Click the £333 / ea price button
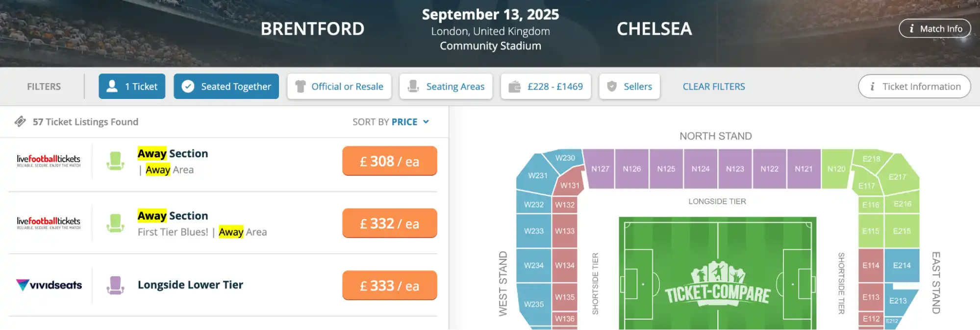980x330 pixels. click(x=389, y=285)
